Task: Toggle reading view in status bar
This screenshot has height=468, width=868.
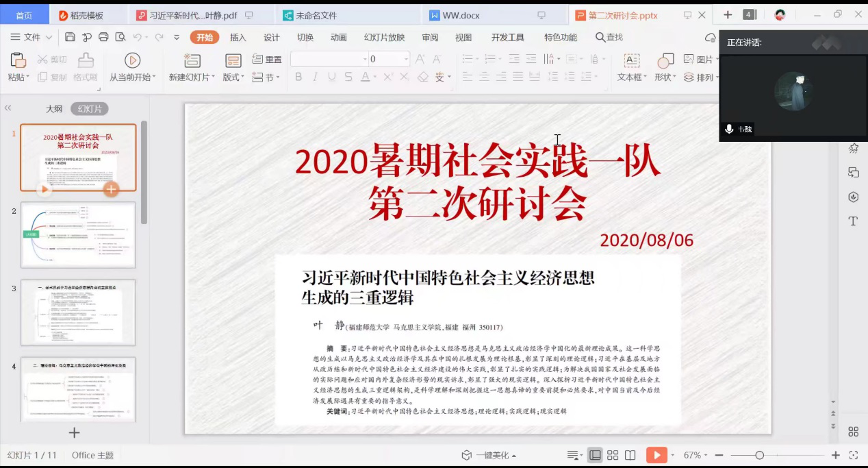Action: 630,456
